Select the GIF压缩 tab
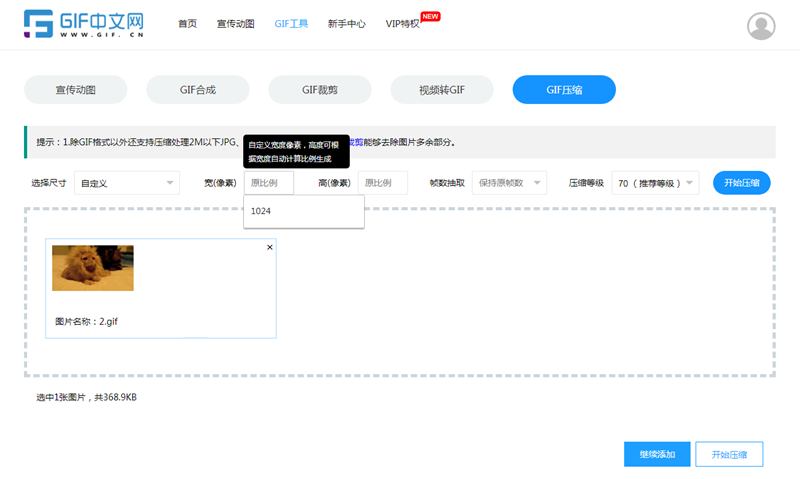Screen dimensions: 800x479 (564, 90)
